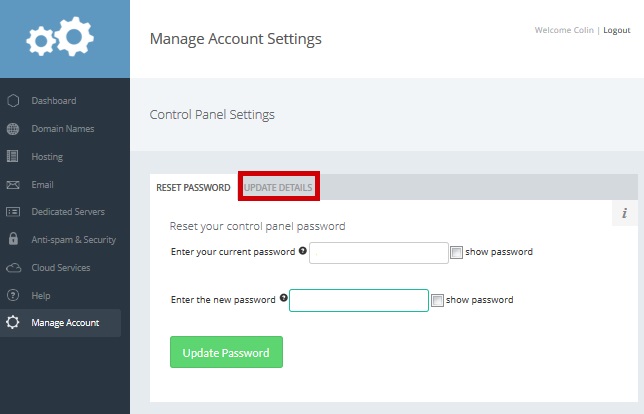Click the Dedicated Servers icon
The image size is (644, 414).
click(x=13, y=212)
